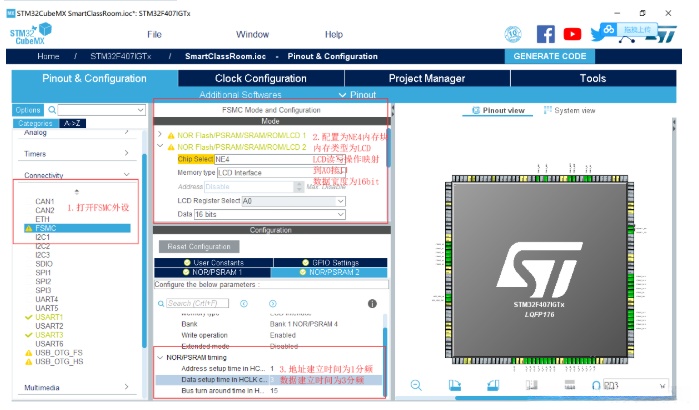Click the Reset Configuration button

pyautogui.click(x=199, y=246)
